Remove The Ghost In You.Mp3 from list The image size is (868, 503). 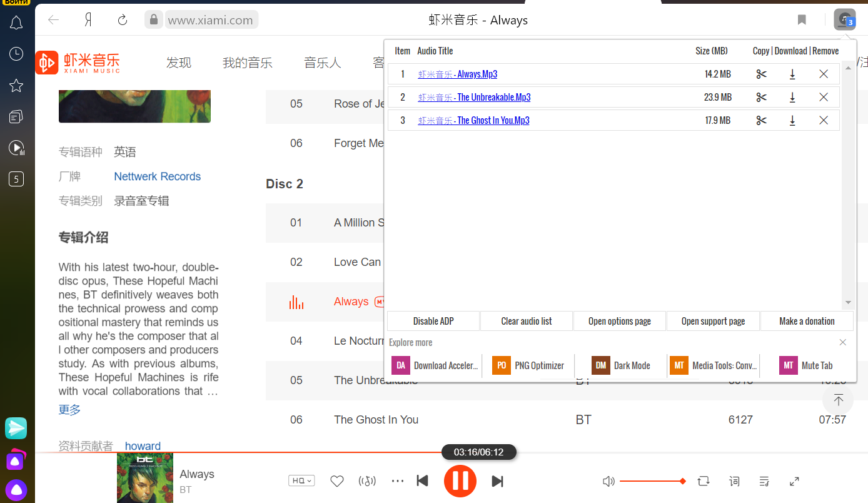[824, 120]
